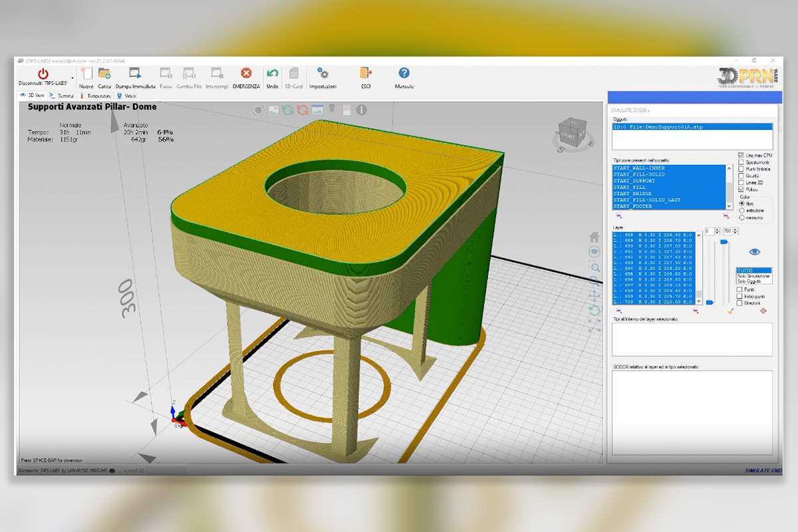Click the lower layer slider handle
798x532 pixels.
coord(710,302)
